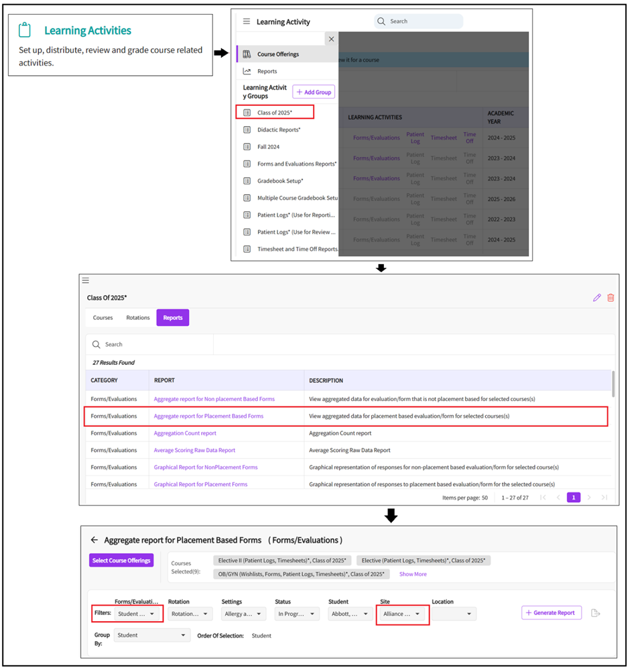630x672 pixels.
Task: Click the pencil edit icon for Class Of 2025
Action: click(x=596, y=298)
